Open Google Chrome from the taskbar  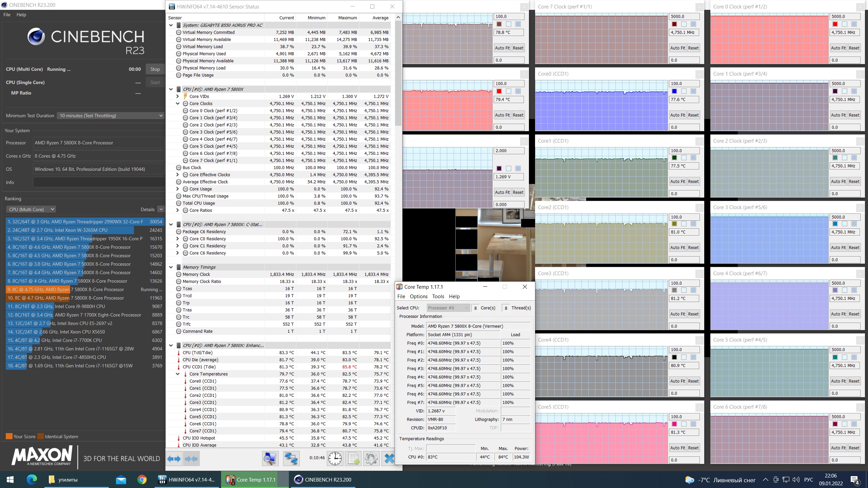click(142, 480)
